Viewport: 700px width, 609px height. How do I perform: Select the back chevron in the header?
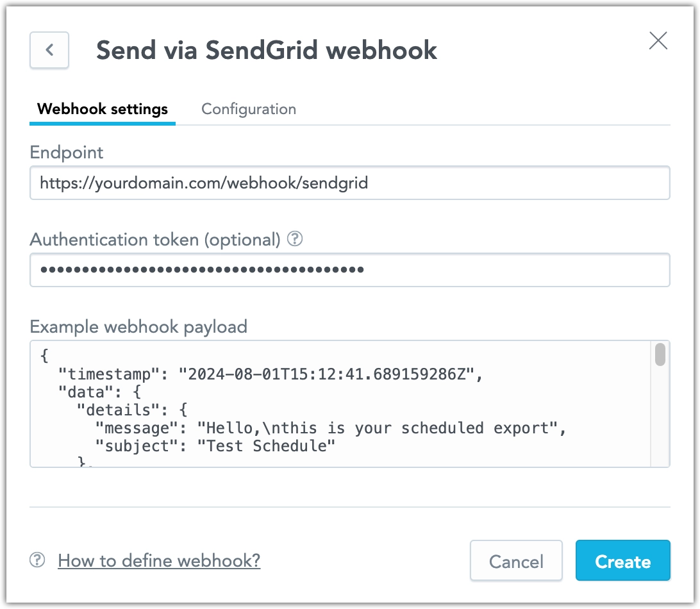(49, 50)
